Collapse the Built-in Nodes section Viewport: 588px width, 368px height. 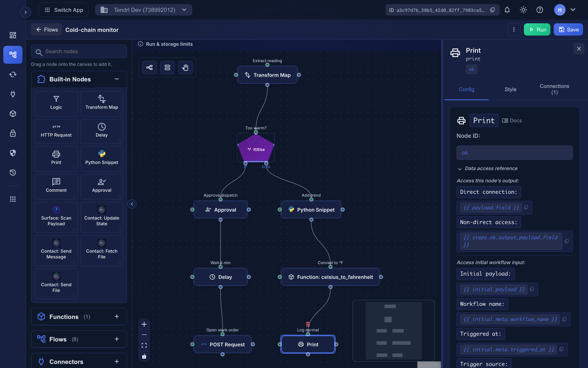click(117, 79)
